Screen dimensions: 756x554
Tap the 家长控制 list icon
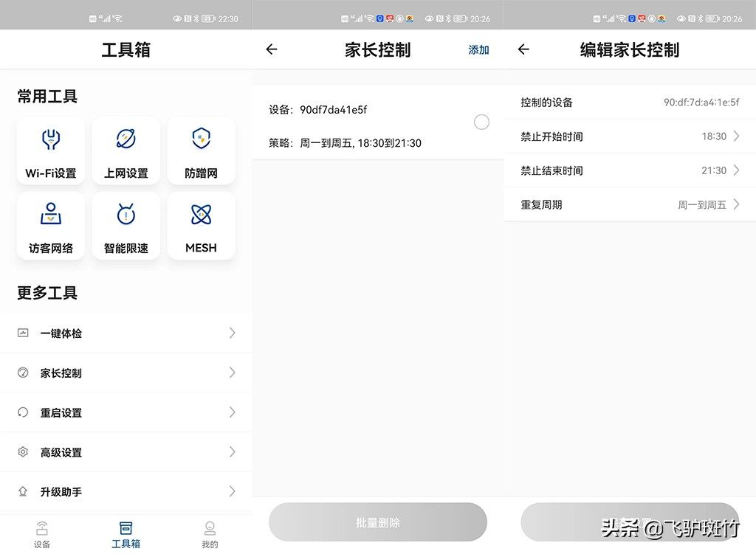(x=23, y=373)
